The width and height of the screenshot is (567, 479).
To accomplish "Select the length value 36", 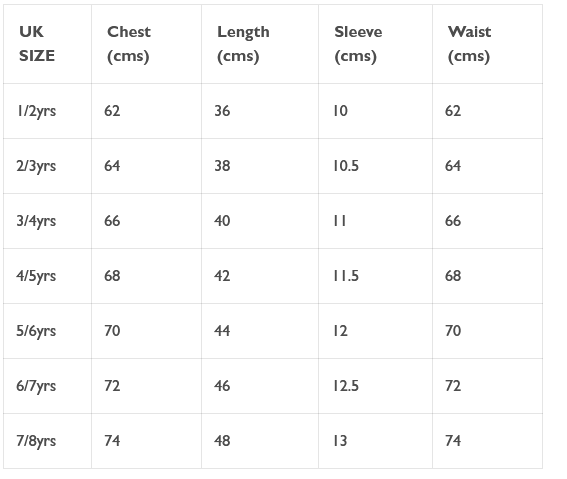I will [x=222, y=111].
